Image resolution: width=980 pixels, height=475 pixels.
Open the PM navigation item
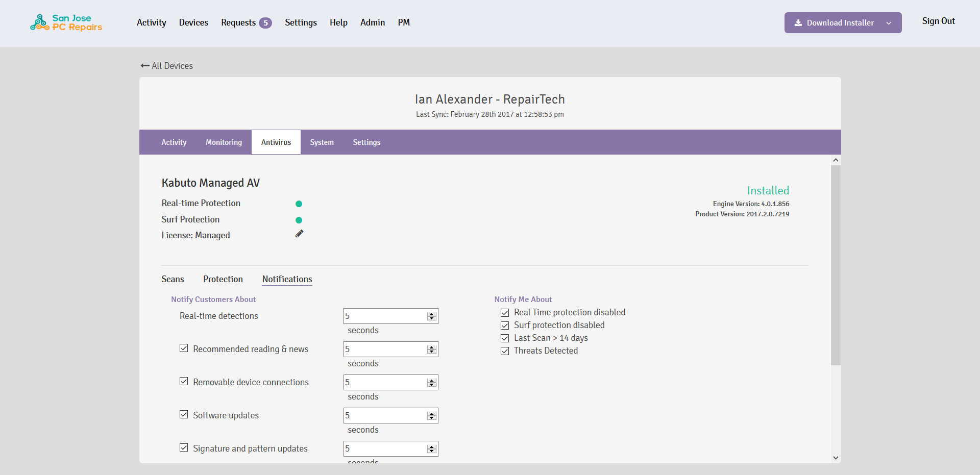pyautogui.click(x=404, y=22)
